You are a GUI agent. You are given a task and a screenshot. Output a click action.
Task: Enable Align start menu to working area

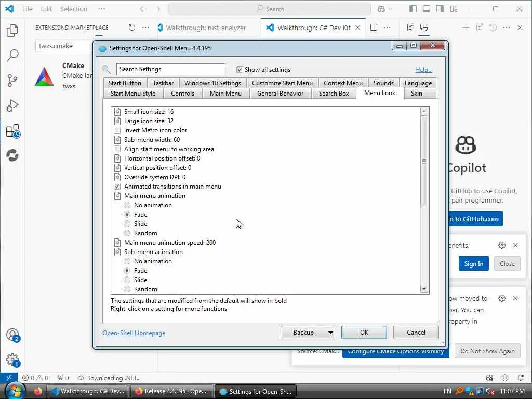[117, 149]
